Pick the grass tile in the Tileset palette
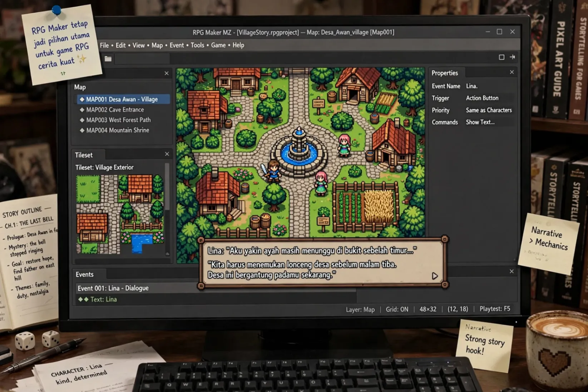Image resolution: width=588 pixels, height=392 pixels. 88,189
